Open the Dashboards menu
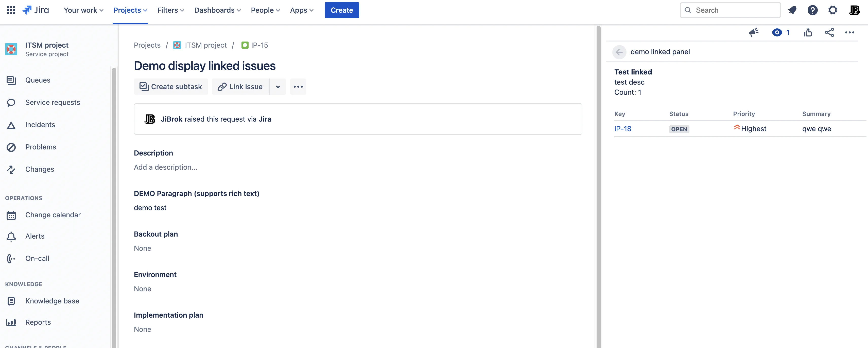 click(218, 10)
